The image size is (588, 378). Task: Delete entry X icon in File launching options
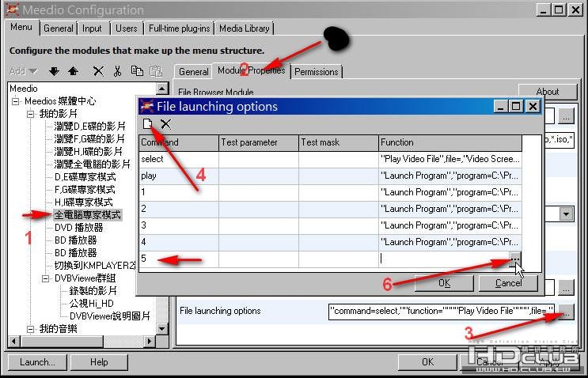[165, 123]
